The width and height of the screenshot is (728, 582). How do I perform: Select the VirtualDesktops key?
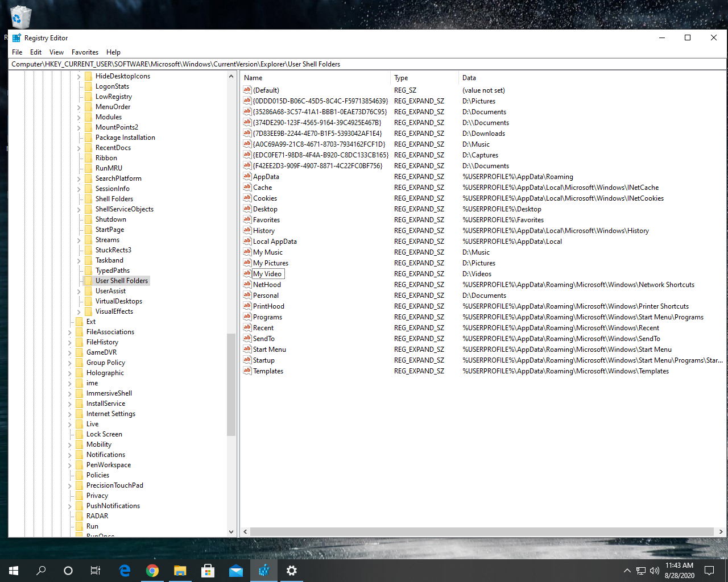point(119,301)
